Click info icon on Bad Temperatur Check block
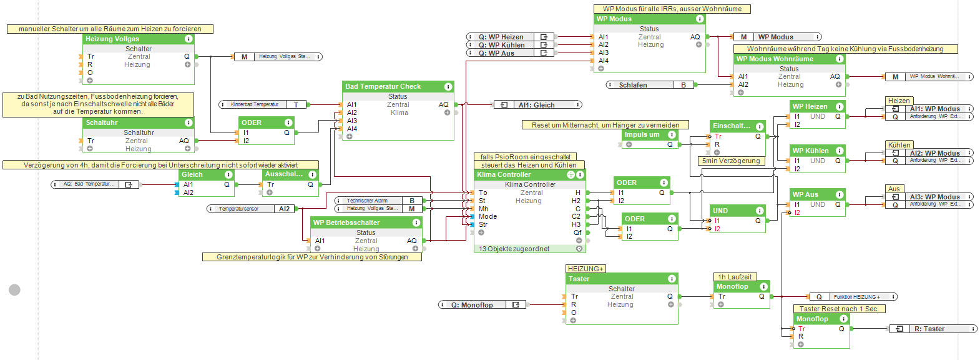 tap(448, 86)
